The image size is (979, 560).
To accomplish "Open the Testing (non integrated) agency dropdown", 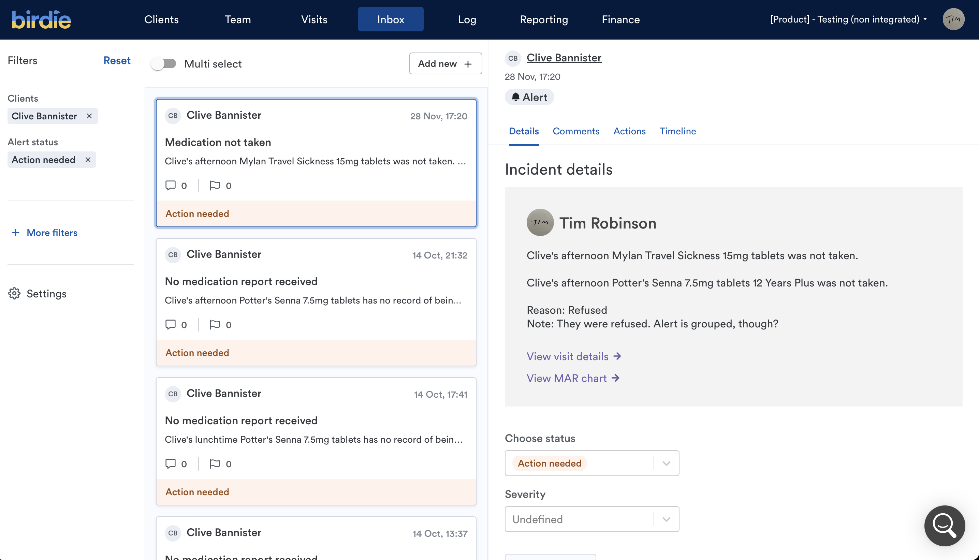I will pos(848,19).
